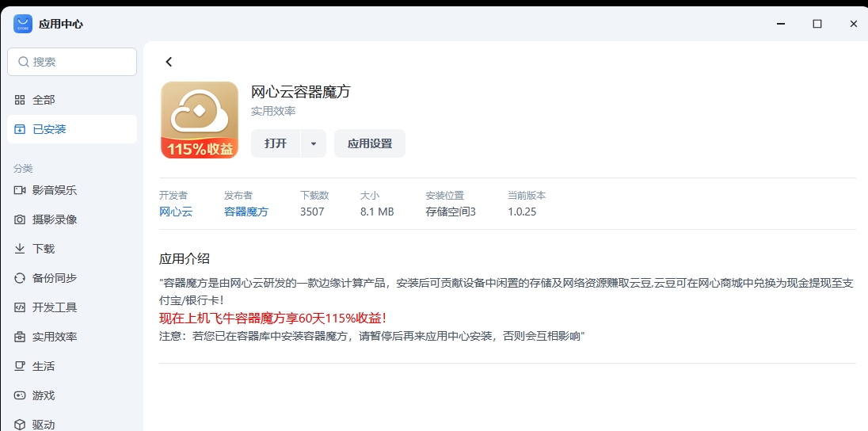Open the 开发工具 category
868x431 pixels.
72,307
